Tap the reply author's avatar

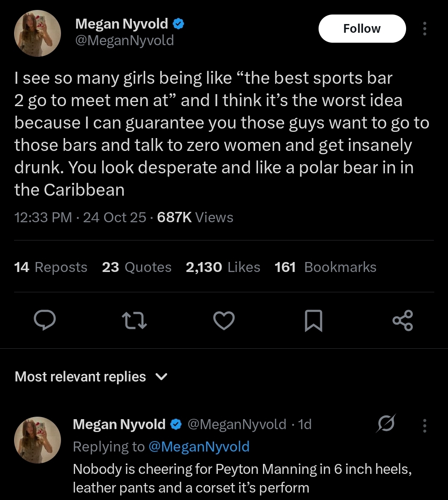point(38,440)
